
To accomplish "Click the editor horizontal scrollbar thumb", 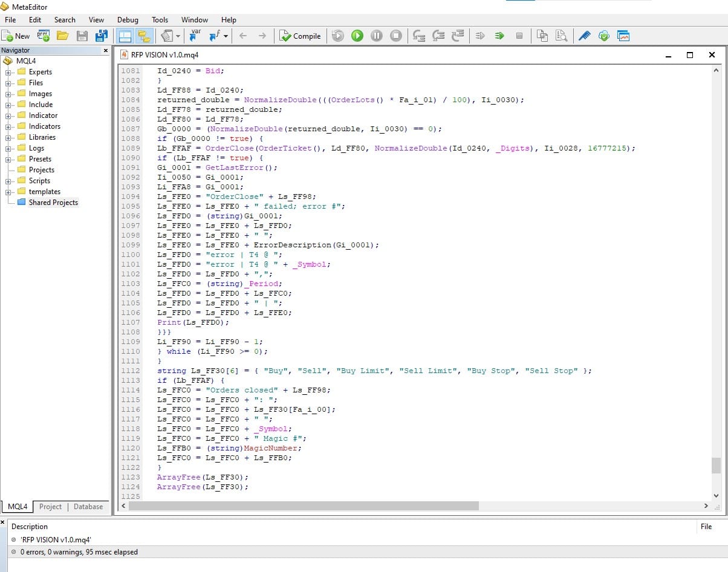I will pos(304,505).
